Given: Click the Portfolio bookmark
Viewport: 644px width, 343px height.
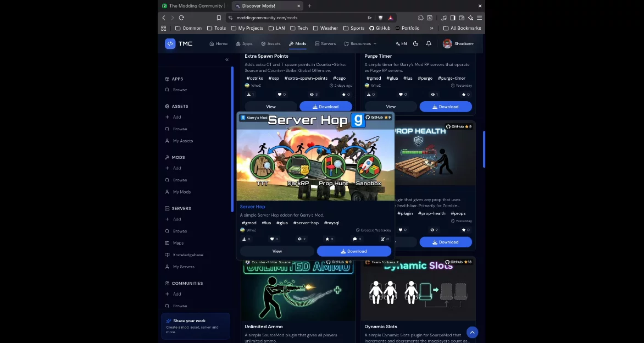Looking at the screenshot, I should point(407,29).
